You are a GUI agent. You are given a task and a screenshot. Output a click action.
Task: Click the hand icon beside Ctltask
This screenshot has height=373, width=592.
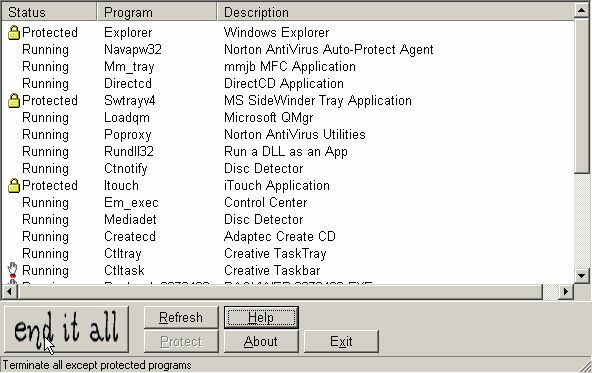pos(12,270)
